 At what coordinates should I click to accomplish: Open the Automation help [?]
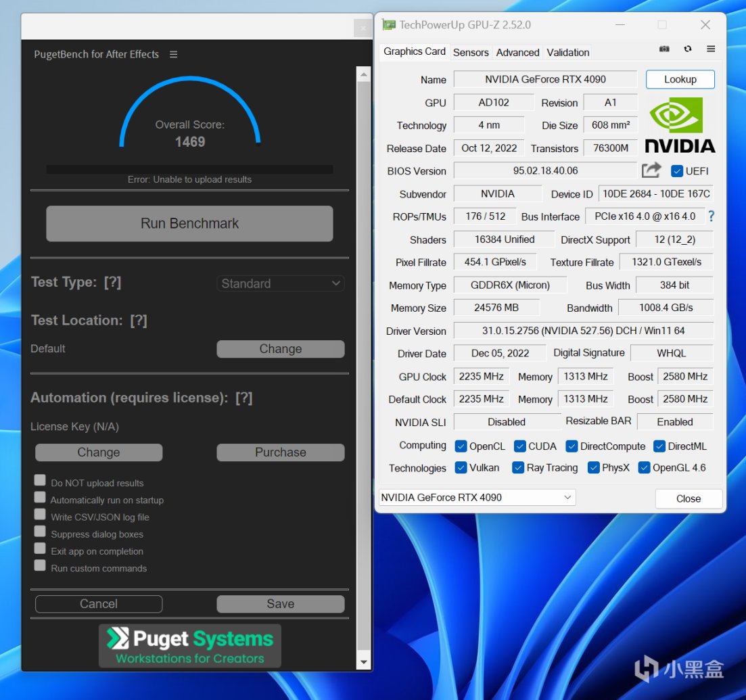coord(244,398)
